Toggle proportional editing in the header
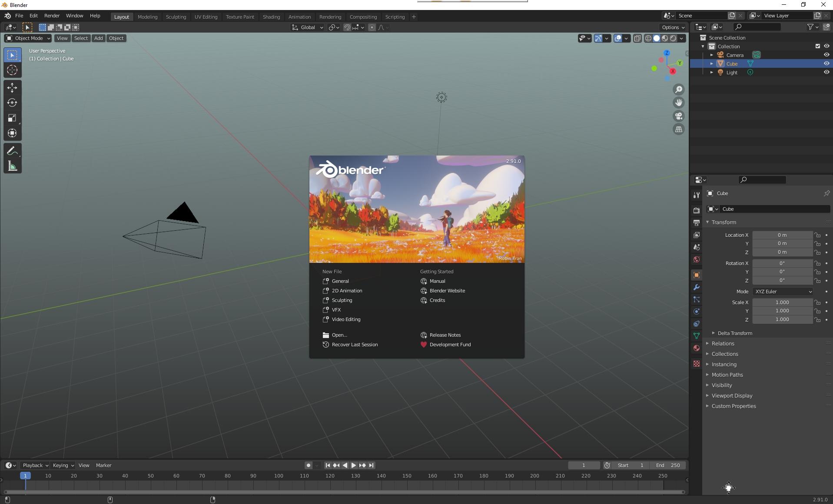The image size is (833, 504). click(x=372, y=27)
